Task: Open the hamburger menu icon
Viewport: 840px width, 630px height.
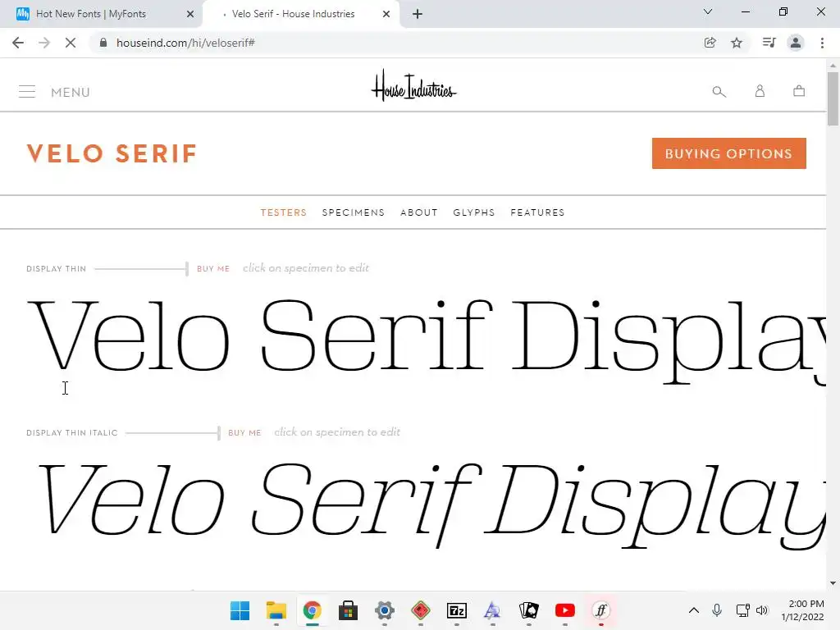Action: point(27,92)
